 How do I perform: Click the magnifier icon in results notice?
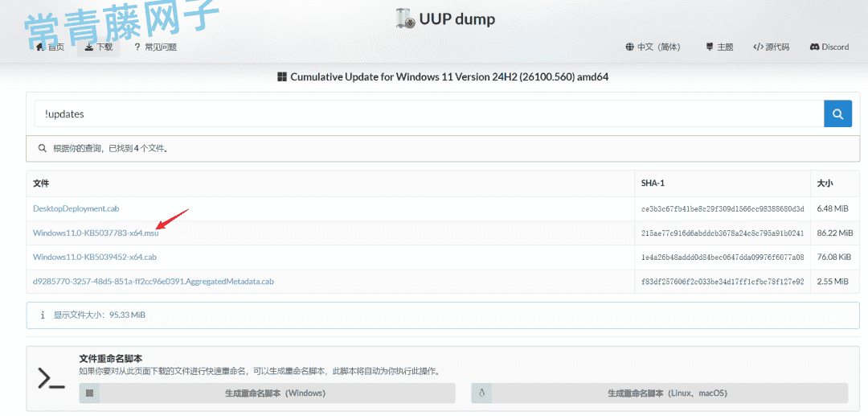(x=42, y=148)
